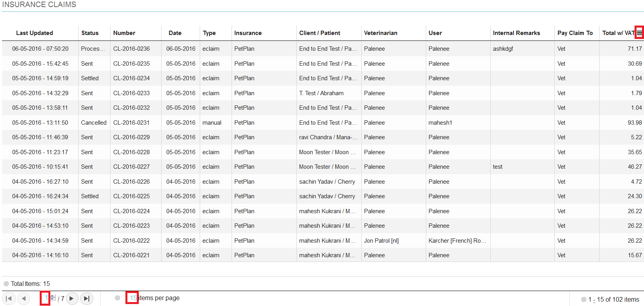644x306 pixels.
Task: Click the 'ashkdgf' internal remarks cell
Action: point(503,49)
